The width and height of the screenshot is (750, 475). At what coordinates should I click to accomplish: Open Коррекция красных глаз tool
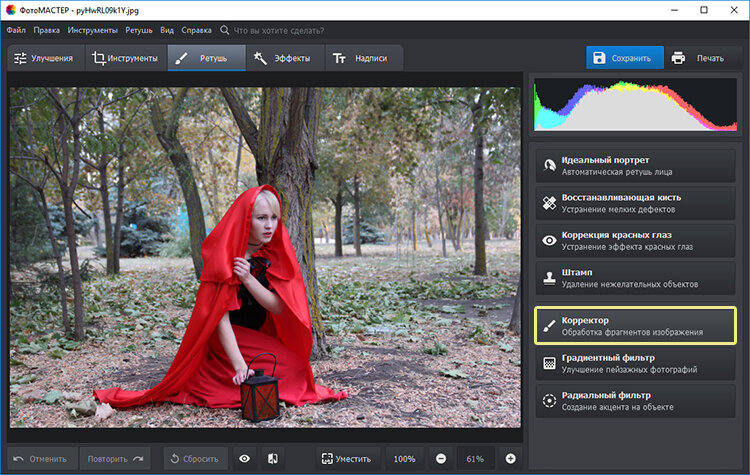click(635, 241)
